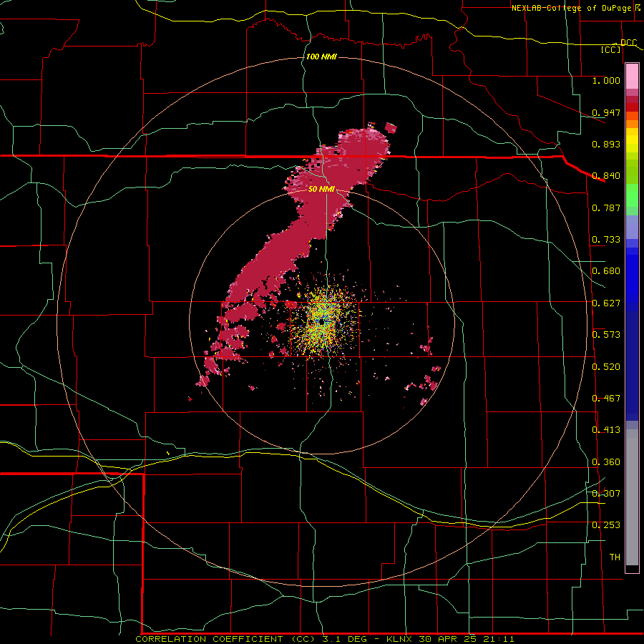Click the 0.787 color scale value
The width and height of the screenshot is (644, 644).
[606, 208]
